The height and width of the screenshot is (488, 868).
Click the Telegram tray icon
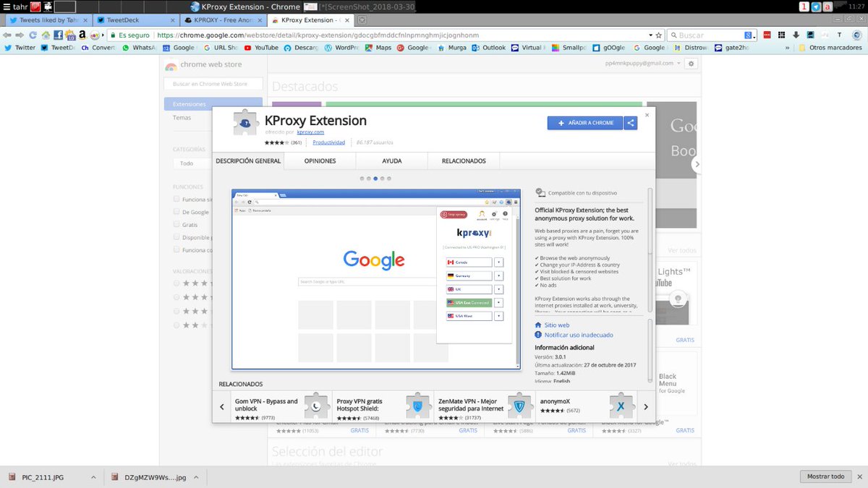[x=816, y=7]
